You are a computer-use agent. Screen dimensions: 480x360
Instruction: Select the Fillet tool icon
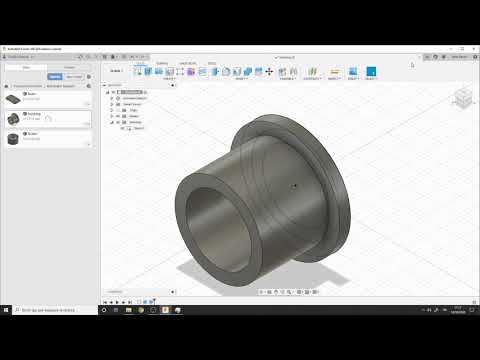[226, 71]
